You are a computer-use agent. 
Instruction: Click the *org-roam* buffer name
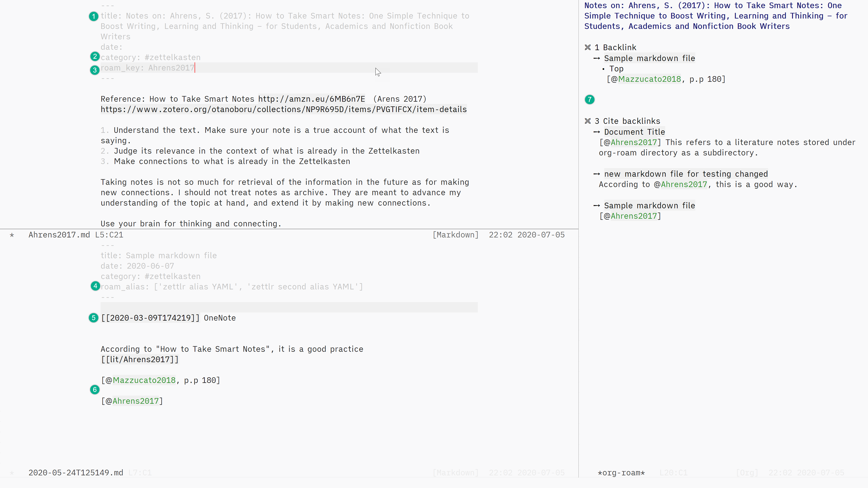(621, 473)
